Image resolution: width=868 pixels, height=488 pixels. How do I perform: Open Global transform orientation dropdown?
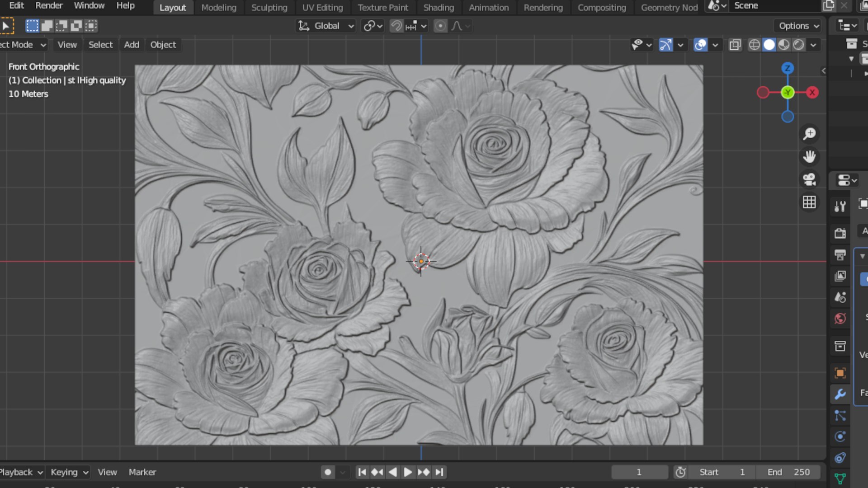[x=325, y=26]
